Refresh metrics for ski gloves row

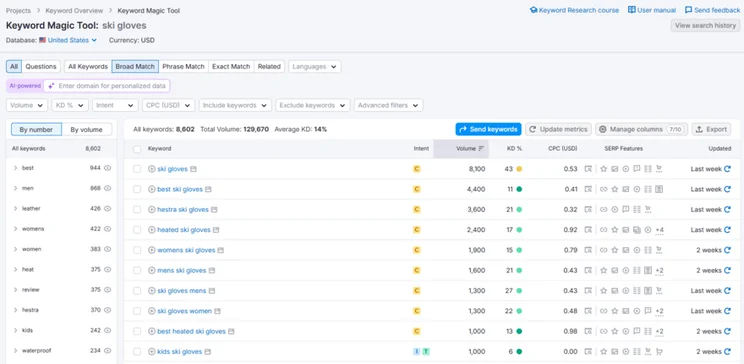[x=727, y=169]
